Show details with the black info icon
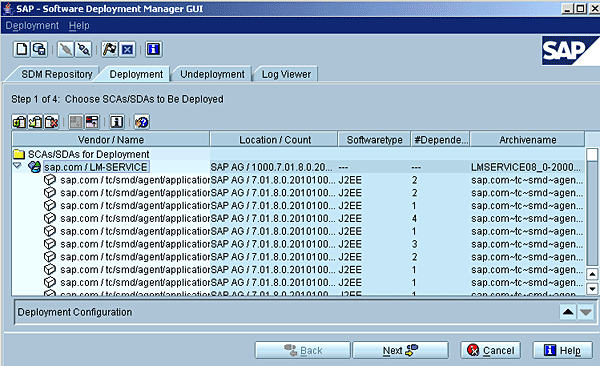 click(117, 122)
